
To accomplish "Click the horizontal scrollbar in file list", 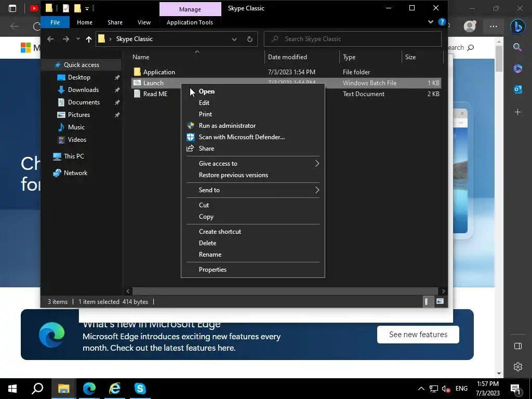I will (x=285, y=291).
